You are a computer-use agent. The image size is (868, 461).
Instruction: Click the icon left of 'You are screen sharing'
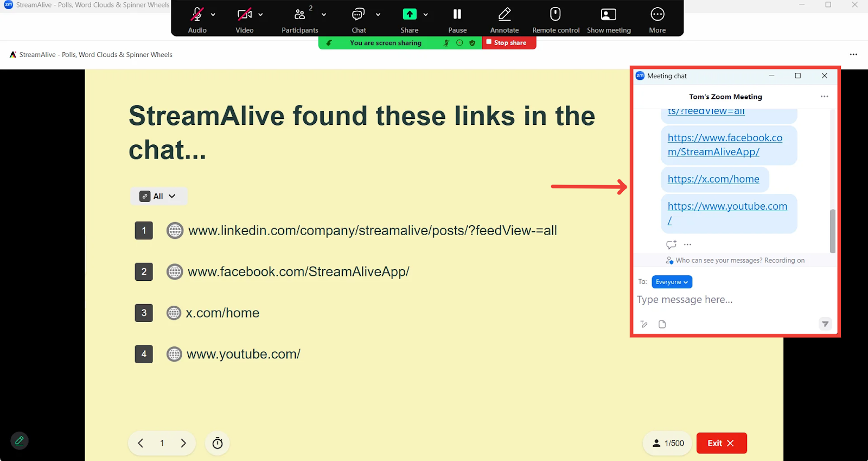pos(329,43)
